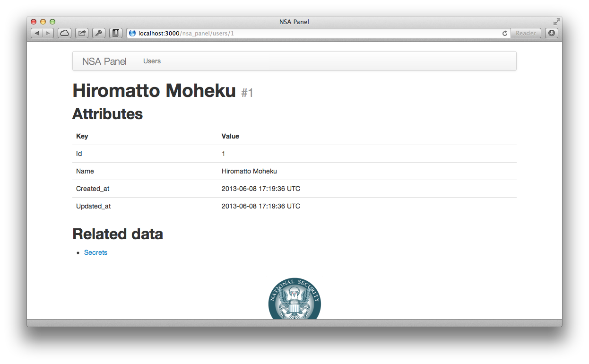Show downloads with the download arrow icon
This screenshot has width=589, height=364.
coord(552,33)
